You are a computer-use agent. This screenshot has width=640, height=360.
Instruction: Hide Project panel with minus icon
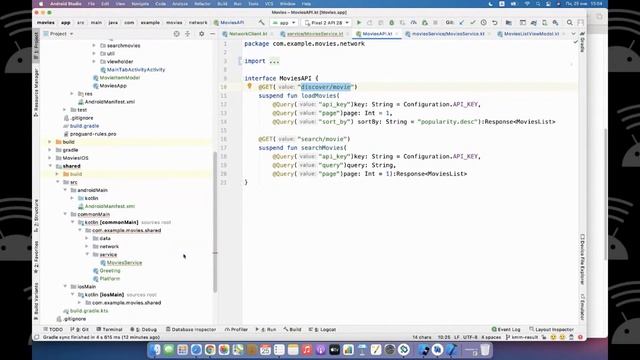(x=212, y=34)
